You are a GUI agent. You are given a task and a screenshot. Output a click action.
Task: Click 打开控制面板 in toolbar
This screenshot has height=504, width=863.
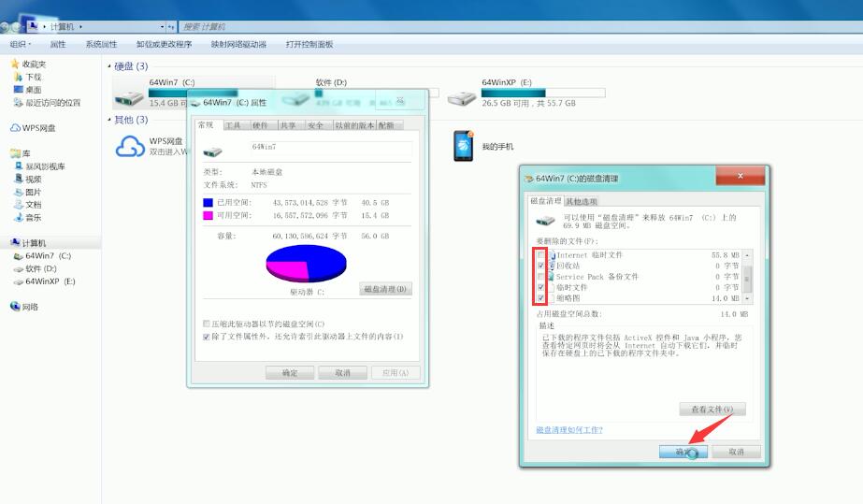pos(309,44)
